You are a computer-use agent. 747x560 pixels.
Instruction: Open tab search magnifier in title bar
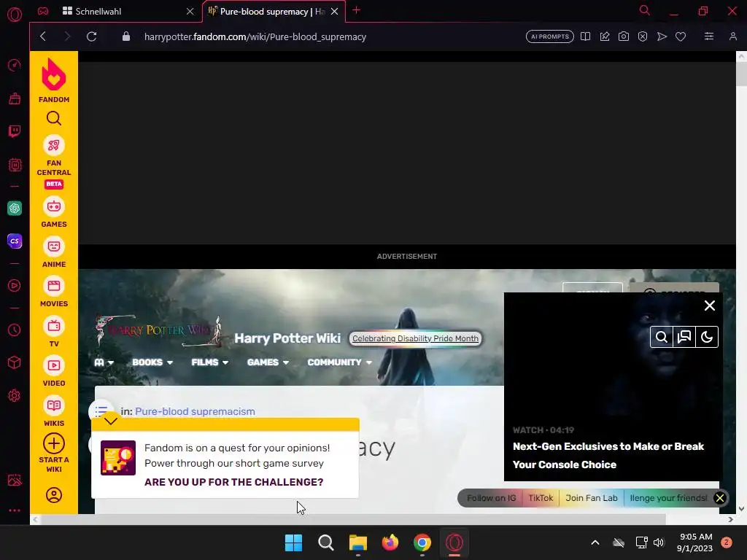pos(644,10)
